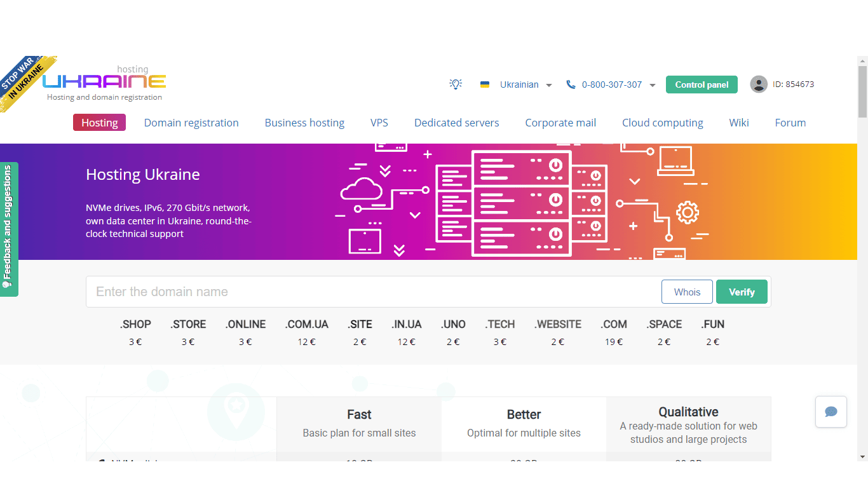Image resolution: width=868 pixels, height=488 pixels.
Task: Open the live chat bubble icon
Action: click(831, 412)
